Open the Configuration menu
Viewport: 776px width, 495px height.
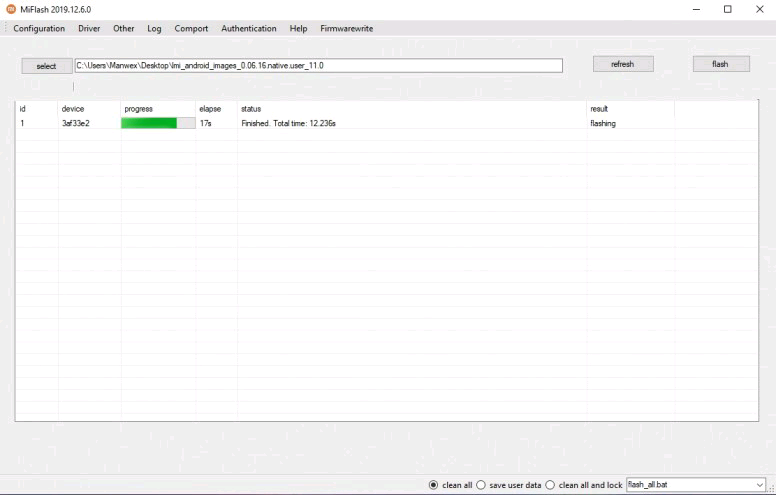point(39,29)
